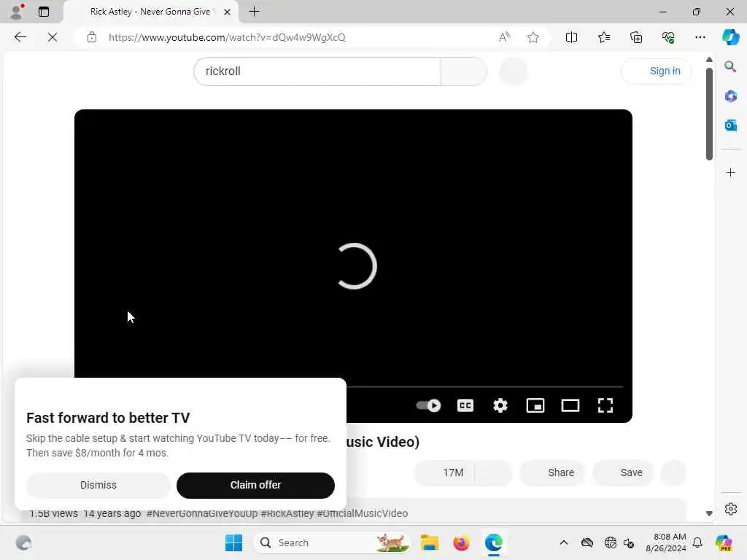747x560 pixels.
Task: Stop loading the page
Action: 53,37
